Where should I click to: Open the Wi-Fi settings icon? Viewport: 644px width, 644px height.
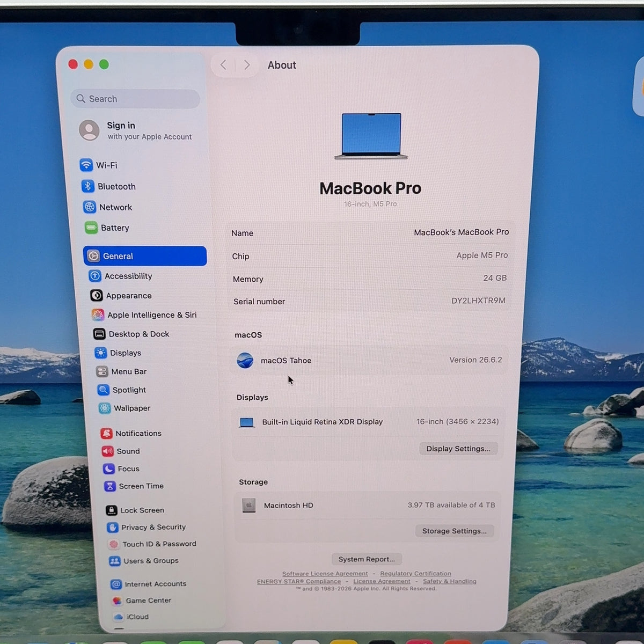tap(86, 165)
